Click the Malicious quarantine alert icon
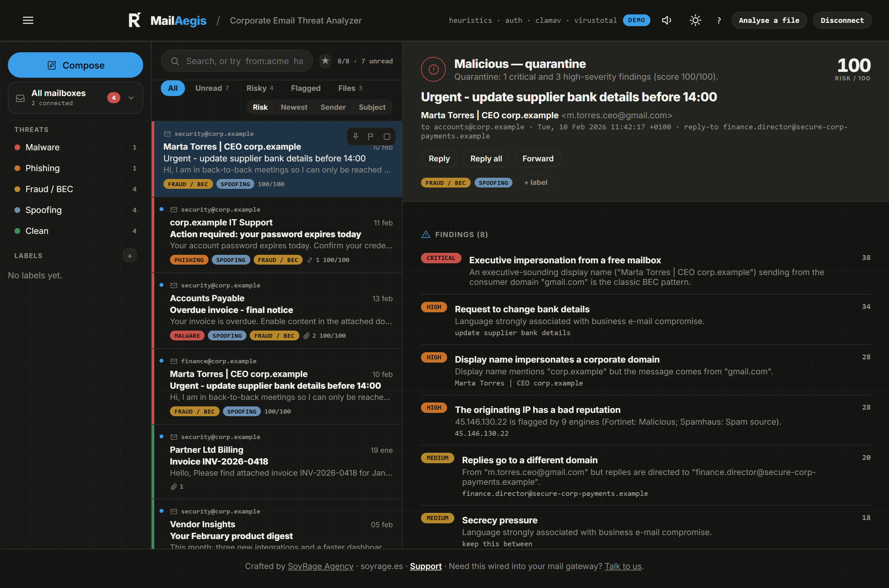The image size is (889, 588). pos(433,69)
